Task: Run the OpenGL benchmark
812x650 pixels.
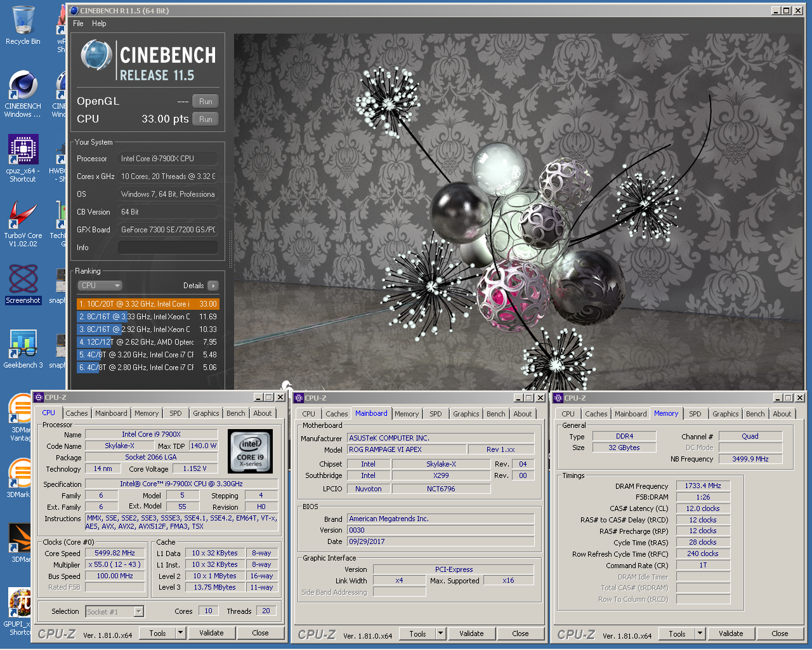Action: click(x=206, y=101)
